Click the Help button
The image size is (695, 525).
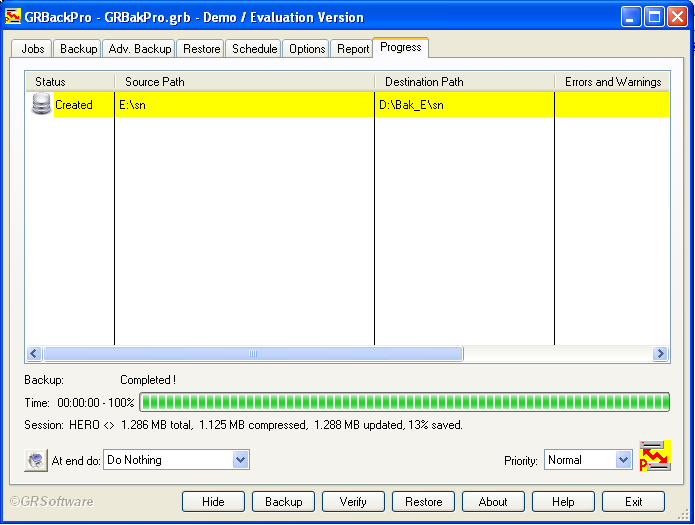(563, 501)
